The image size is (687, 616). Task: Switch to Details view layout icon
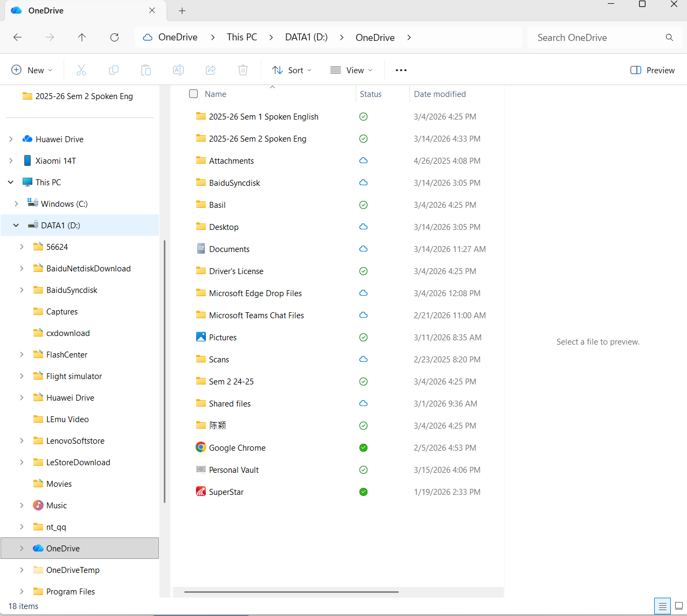coord(663,606)
